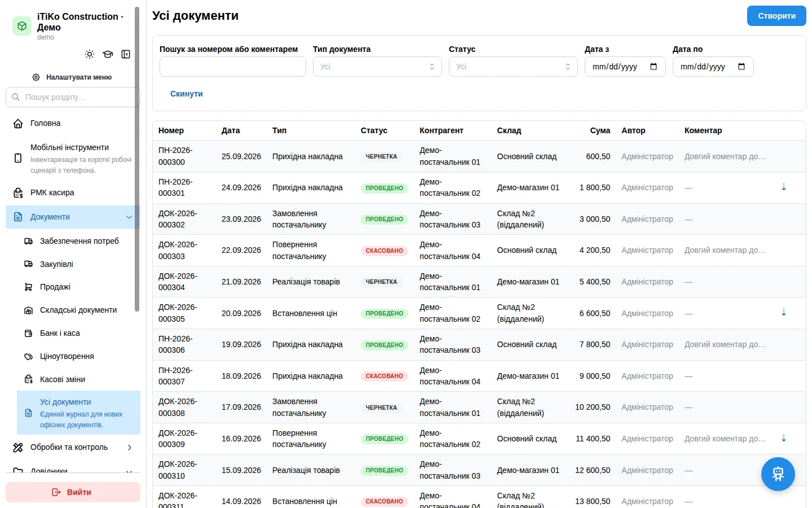Open the Усі документи menu item
Viewport: 812px width, 508px height.
coord(78,413)
